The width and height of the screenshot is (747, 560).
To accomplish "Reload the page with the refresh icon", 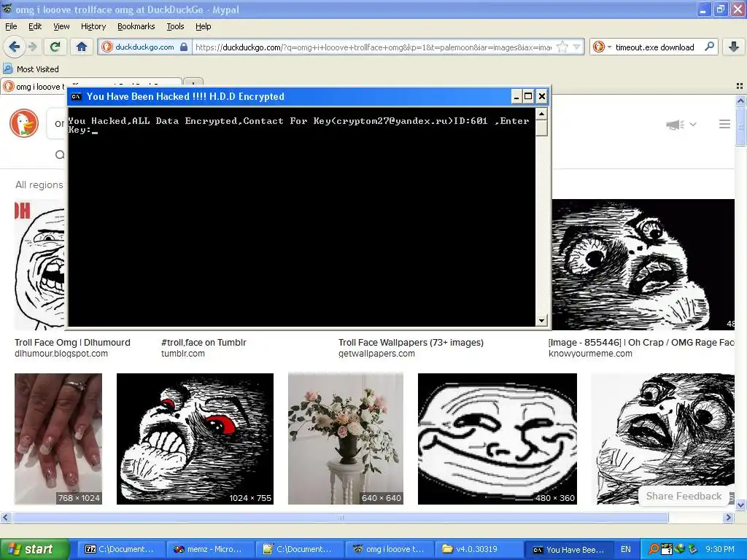I will [x=55, y=47].
